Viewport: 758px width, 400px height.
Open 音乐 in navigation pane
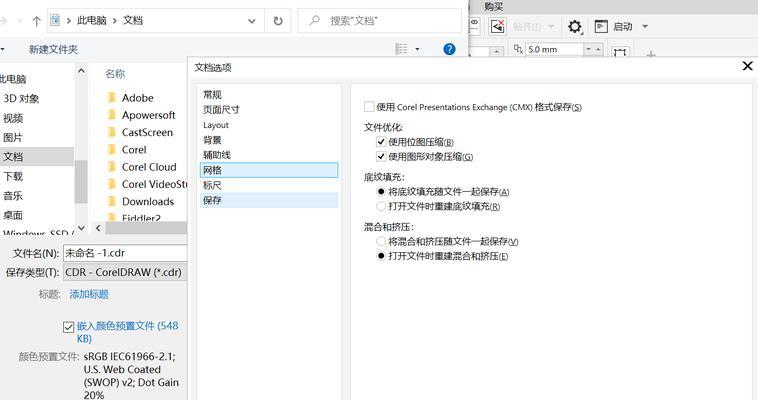tap(13, 195)
